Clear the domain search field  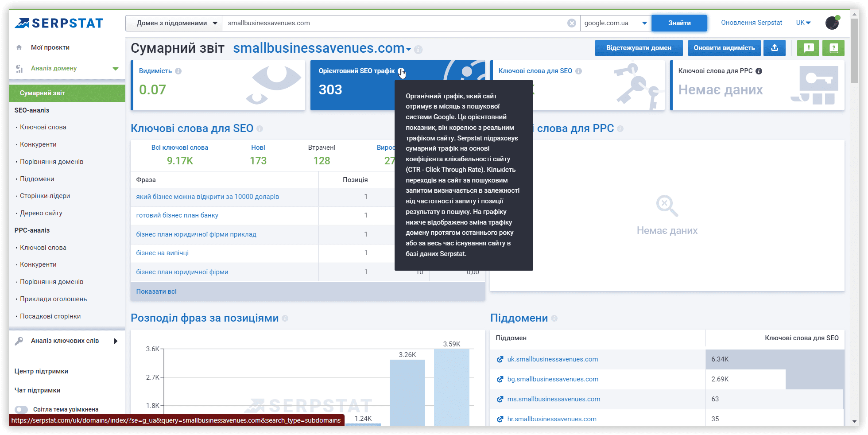[x=572, y=23]
